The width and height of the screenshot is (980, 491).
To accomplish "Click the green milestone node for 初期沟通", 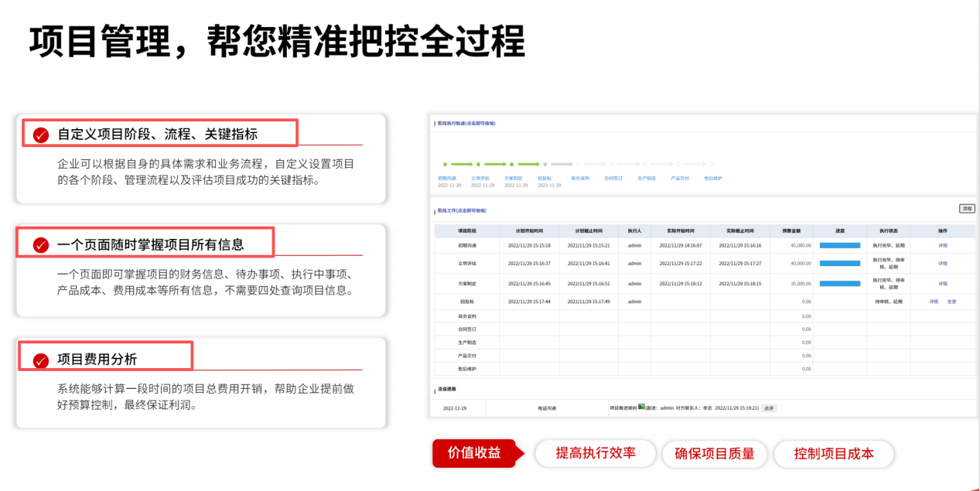I will coord(446,163).
